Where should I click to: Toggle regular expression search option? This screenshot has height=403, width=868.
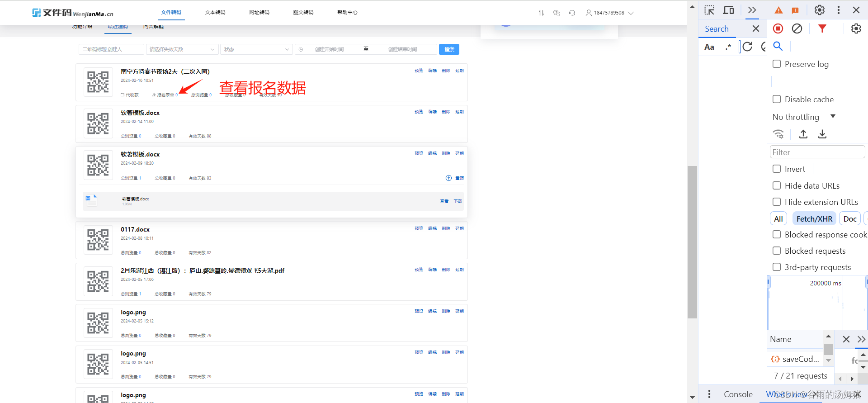point(728,47)
